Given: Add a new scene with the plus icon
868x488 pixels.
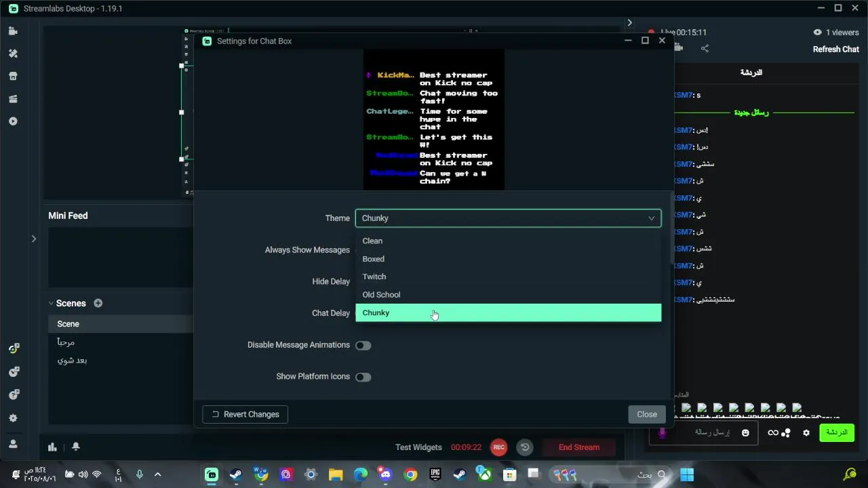Looking at the screenshot, I should pos(98,303).
